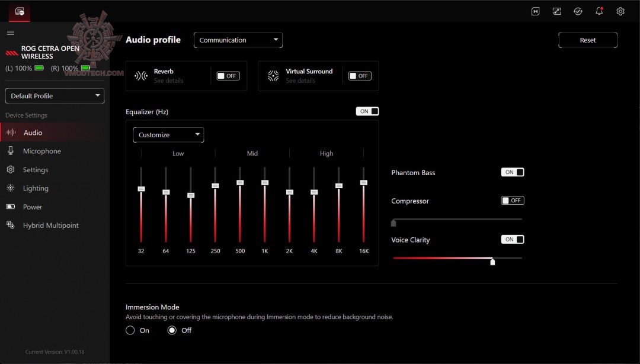640x364 pixels.
Task: Click the Reverb sound wave icon
Action: point(141,76)
